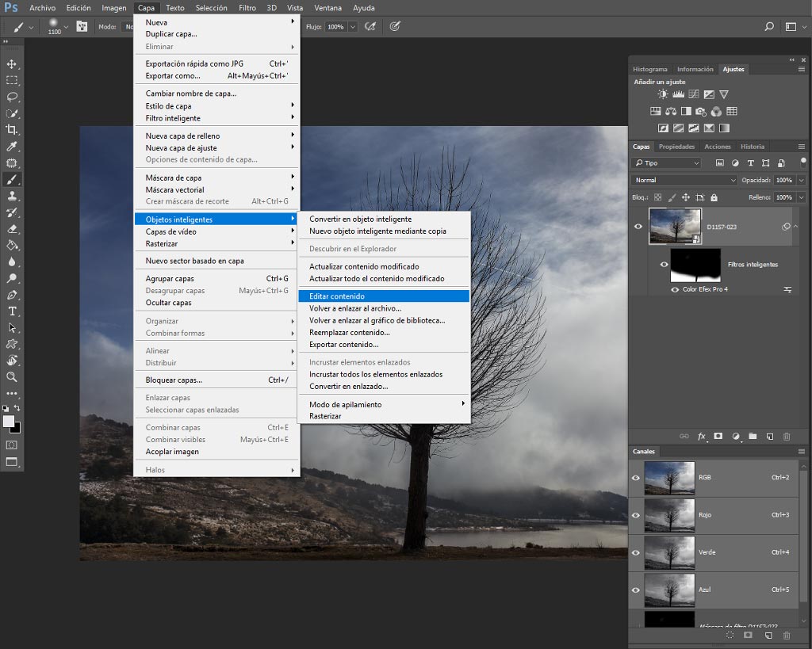The height and width of the screenshot is (649, 812).
Task: Click the foreground color swatch
Action: pyautogui.click(x=8, y=421)
